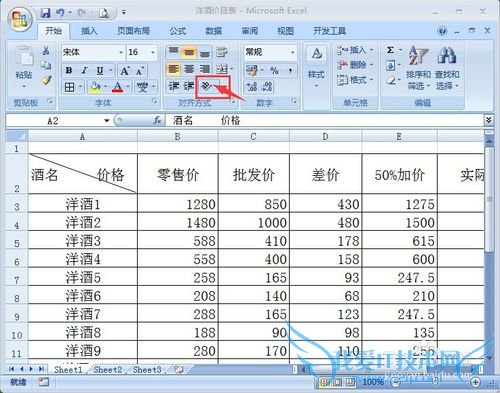
Task: Open Styles (样式) gallery
Action: pyautogui.click(x=316, y=67)
